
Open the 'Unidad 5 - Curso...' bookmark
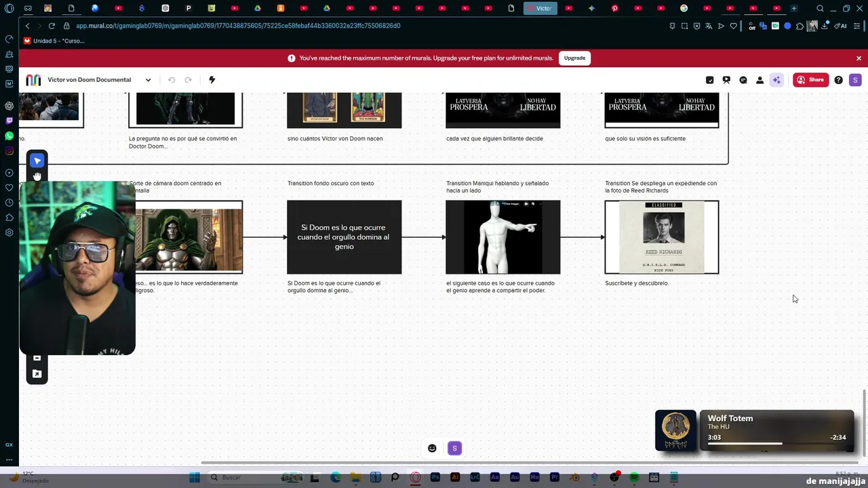pos(54,41)
